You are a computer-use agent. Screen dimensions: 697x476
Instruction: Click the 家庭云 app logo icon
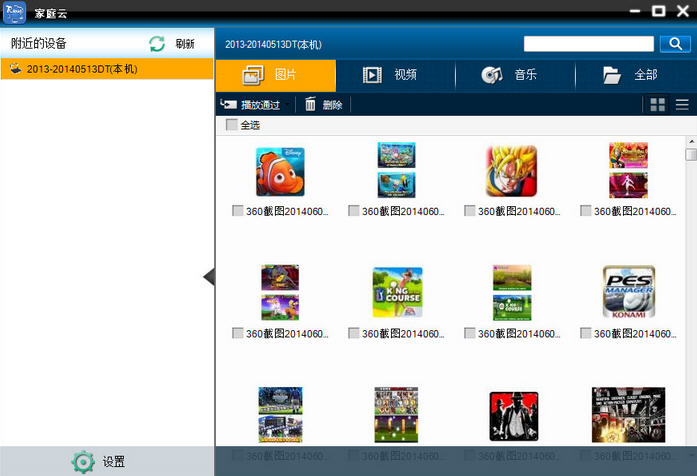coord(14,12)
